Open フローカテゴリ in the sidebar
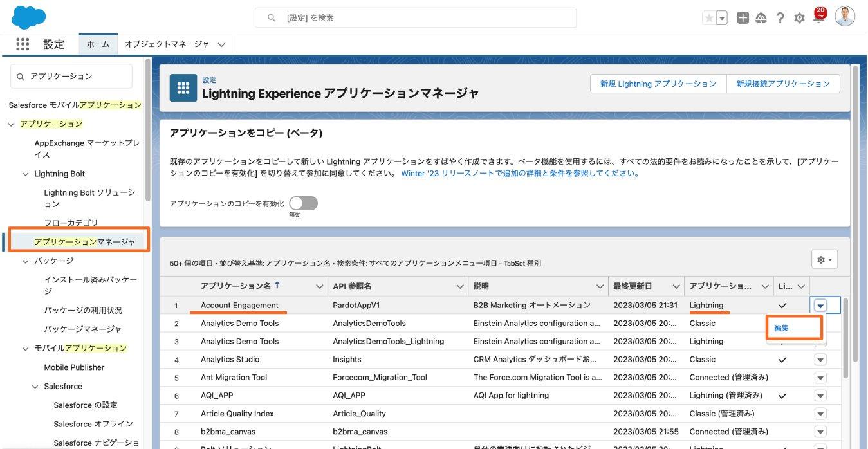The height and width of the screenshot is (449, 868). coord(71,223)
